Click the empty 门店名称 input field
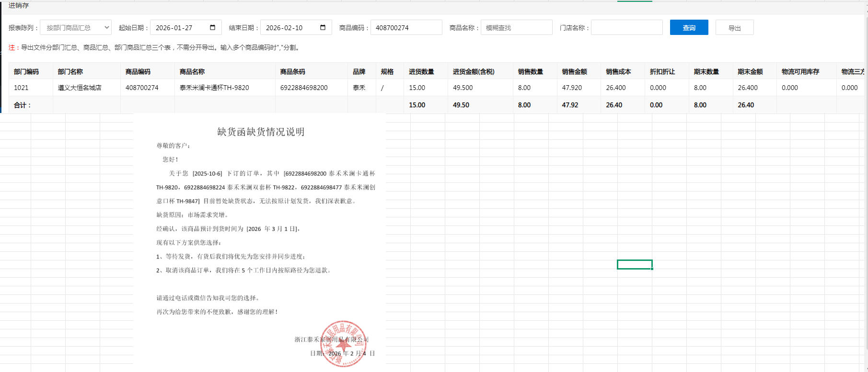868x372 pixels. [626, 28]
